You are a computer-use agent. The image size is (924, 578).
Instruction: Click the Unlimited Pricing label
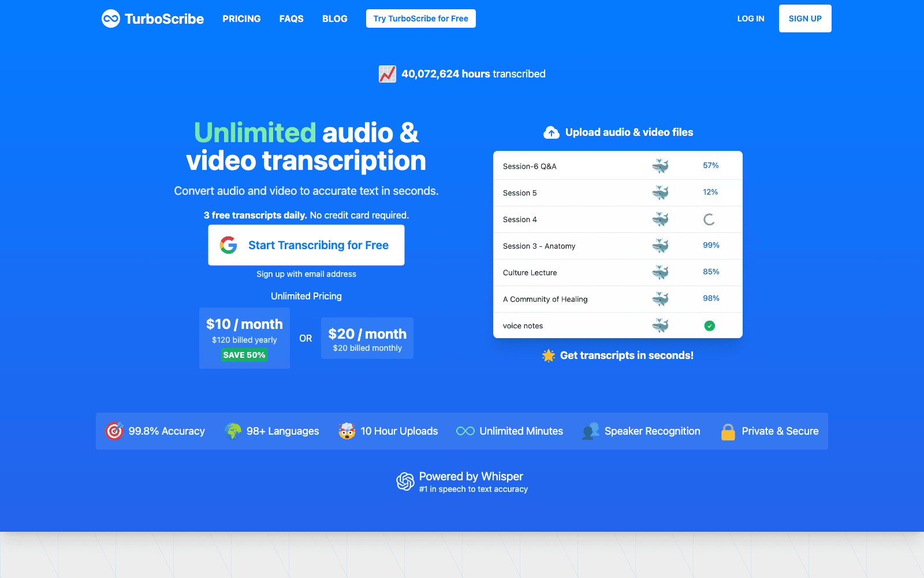coord(306,296)
